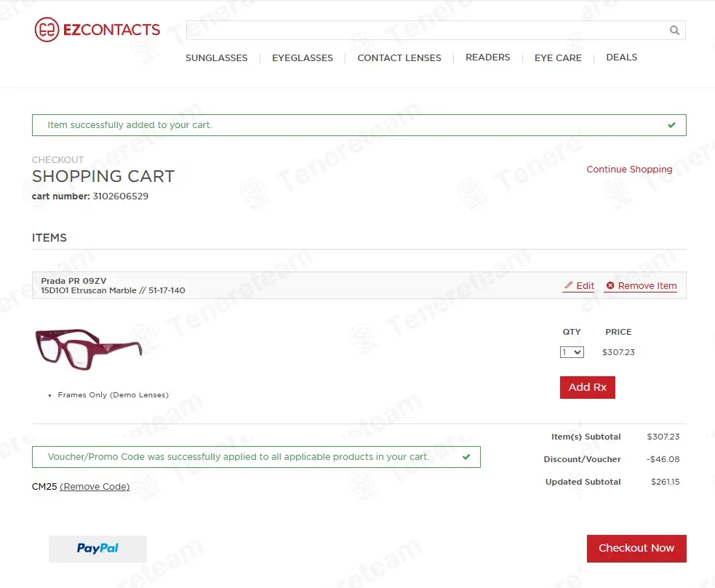Click the EZContacts logo
Viewport: 715px width, 588px height.
click(x=97, y=30)
